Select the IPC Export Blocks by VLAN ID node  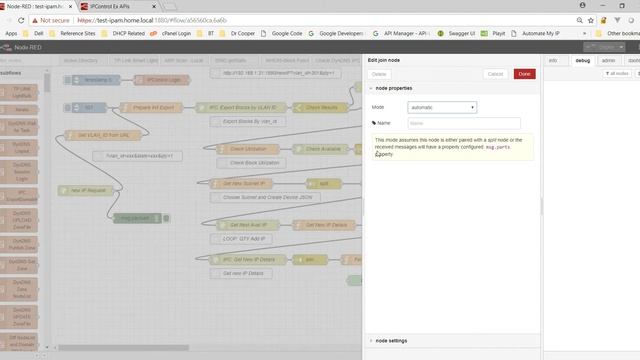tap(241, 107)
